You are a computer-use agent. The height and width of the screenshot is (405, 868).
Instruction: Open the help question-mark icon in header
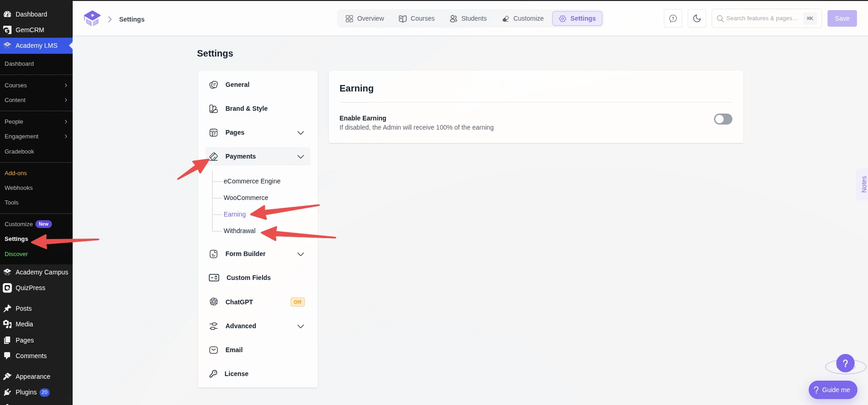point(673,18)
